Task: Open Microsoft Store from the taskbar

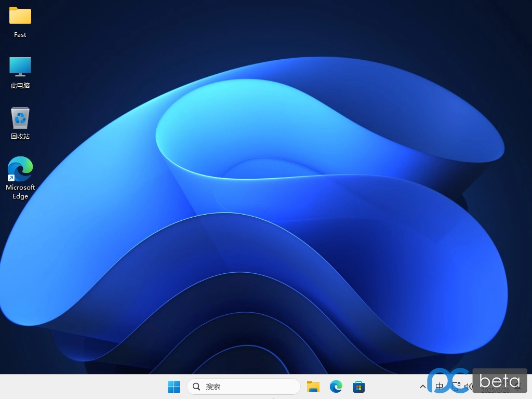Action: 358,387
